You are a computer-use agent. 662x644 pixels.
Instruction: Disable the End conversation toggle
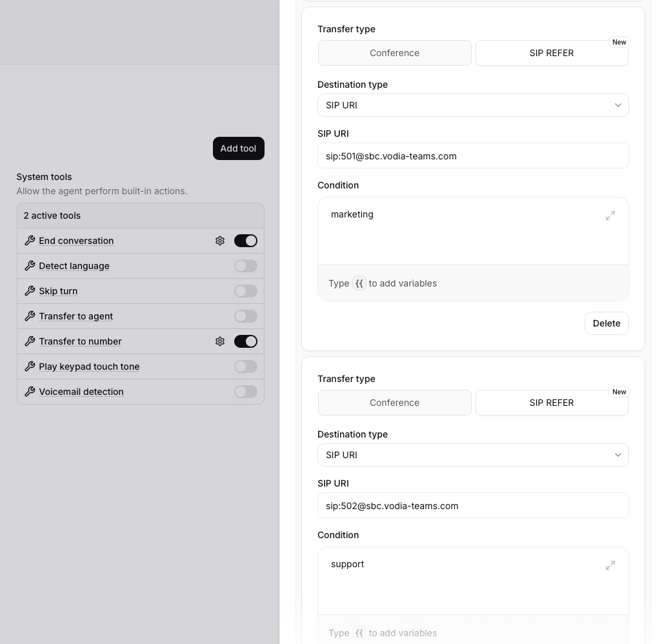click(245, 241)
